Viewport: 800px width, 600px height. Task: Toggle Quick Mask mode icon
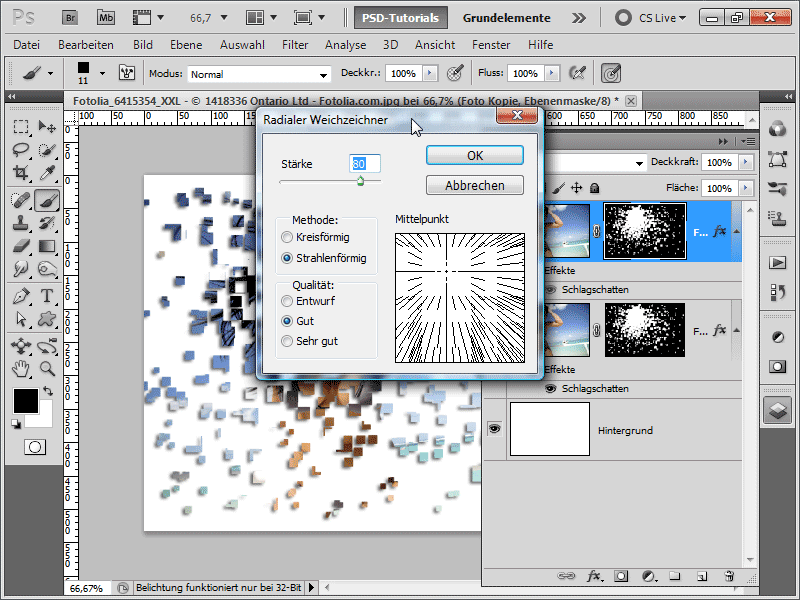(x=35, y=447)
